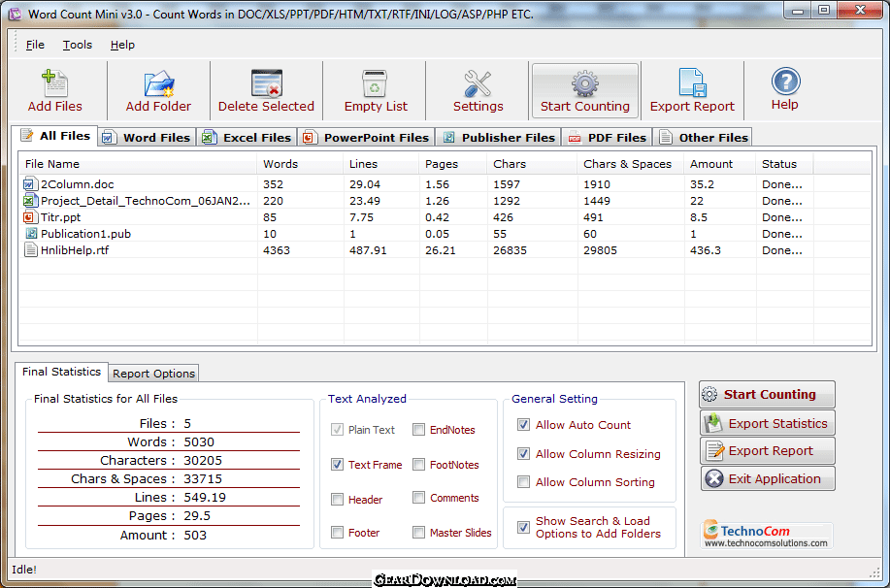This screenshot has width=890, height=588.
Task: Click the Delete Selected toolbar icon
Action: click(266, 83)
